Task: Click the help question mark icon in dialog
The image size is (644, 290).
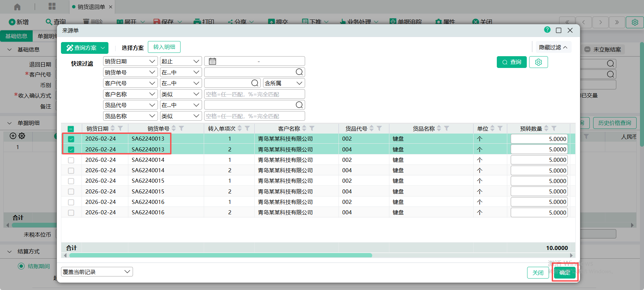Action: [x=547, y=30]
